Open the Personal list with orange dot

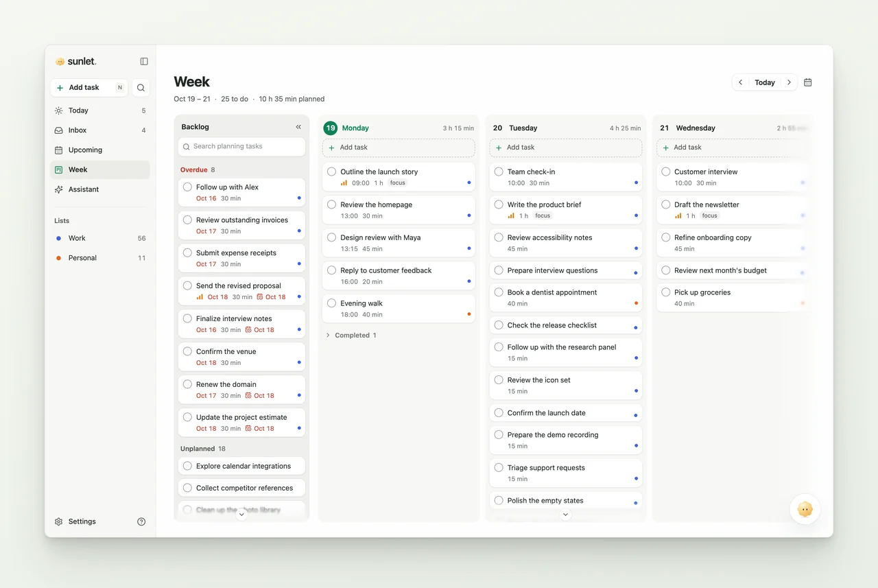(100, 258)
